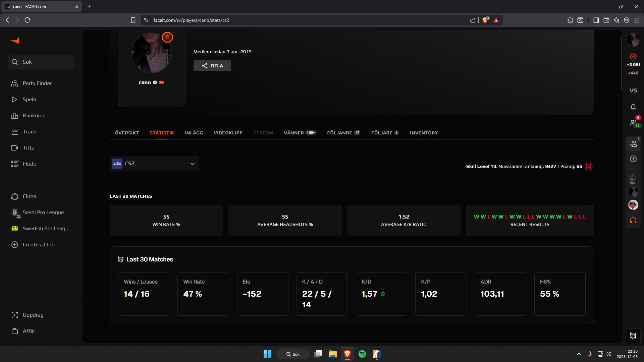Click the FACEIT cat icon bottom right
Image resolution: width=644 pixels, height=362 pixels.
click(633, 336)
